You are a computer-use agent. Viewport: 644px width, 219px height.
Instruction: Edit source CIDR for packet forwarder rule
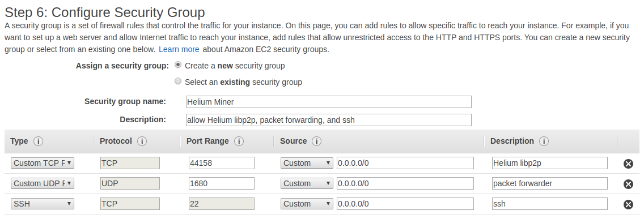click(x=405, y=183)
